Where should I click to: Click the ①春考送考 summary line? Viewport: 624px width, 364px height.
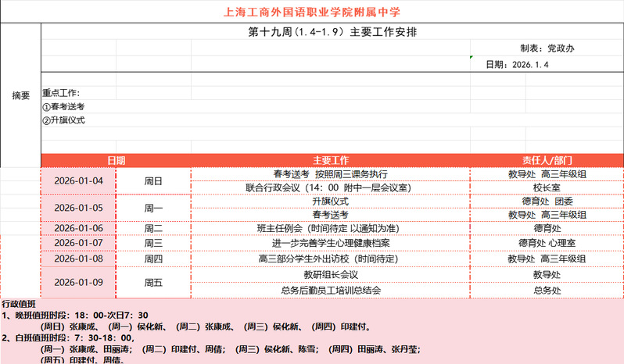(63, 107)
